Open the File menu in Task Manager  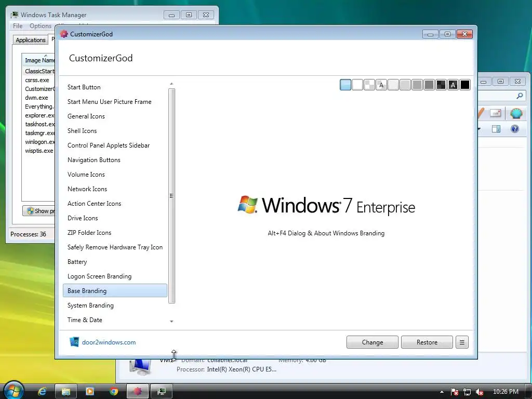(18, 26)
